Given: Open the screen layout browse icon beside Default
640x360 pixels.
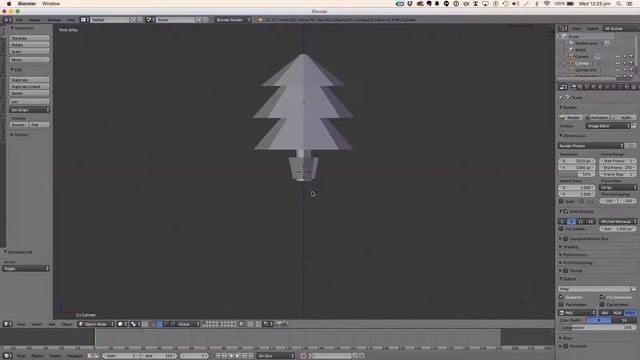Looking at the screenshot, I should click(84, 20).
